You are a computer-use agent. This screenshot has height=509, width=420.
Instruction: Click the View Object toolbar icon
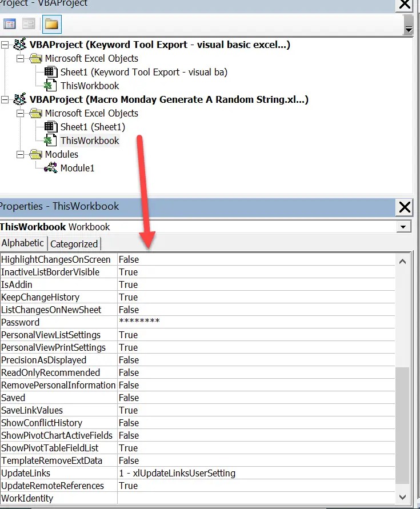(29, 24)
